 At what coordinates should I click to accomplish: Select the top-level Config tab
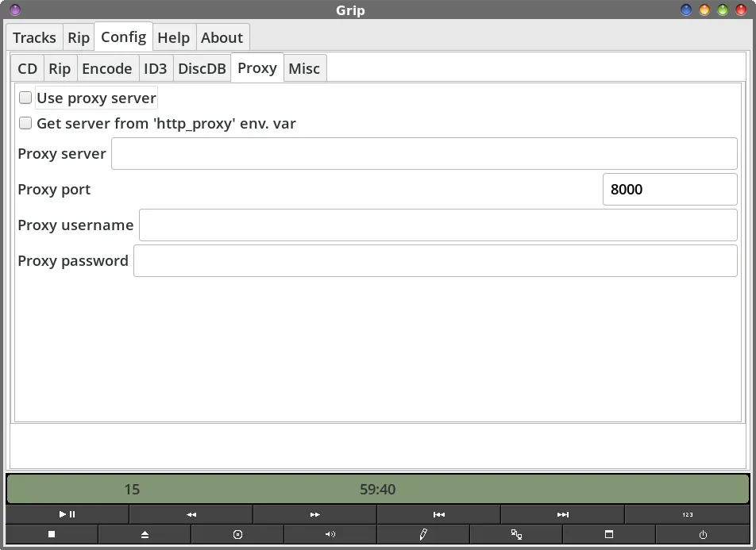[123, 37]
